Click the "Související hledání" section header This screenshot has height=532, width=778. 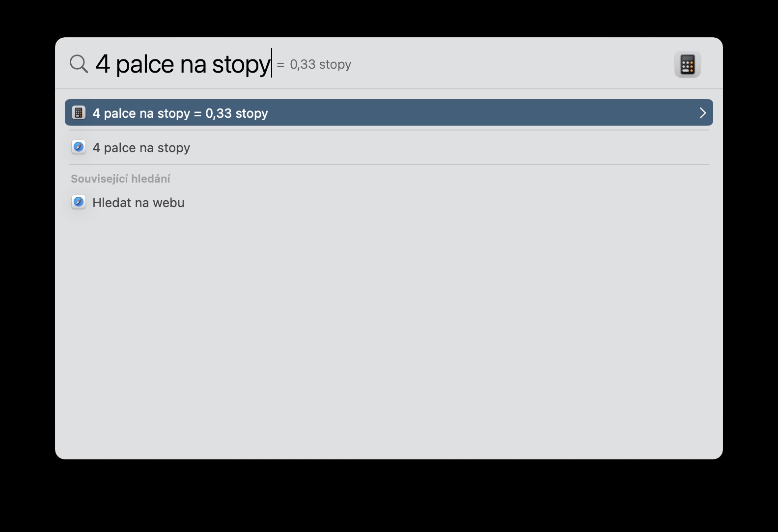click(120, 179)
